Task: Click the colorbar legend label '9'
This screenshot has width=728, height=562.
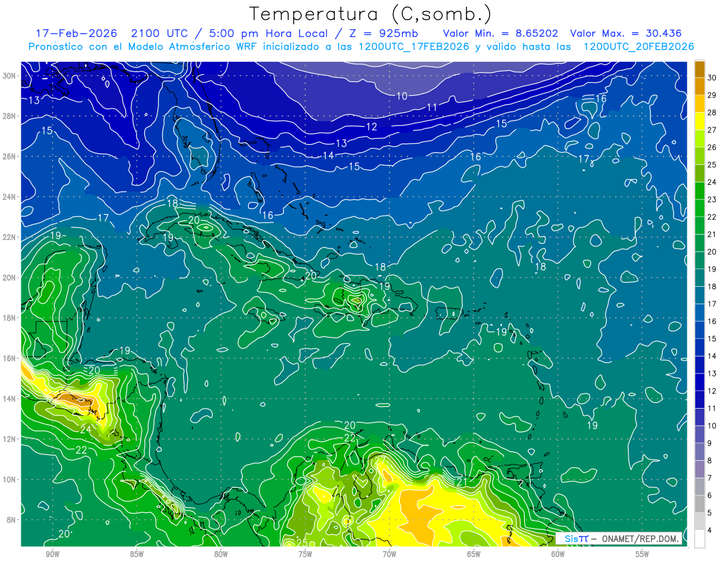Action: pyautogui.click(x=710, y=443)
